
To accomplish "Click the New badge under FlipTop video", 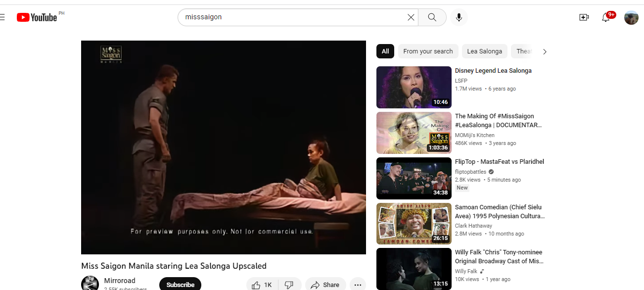I will tap(462, 188).
